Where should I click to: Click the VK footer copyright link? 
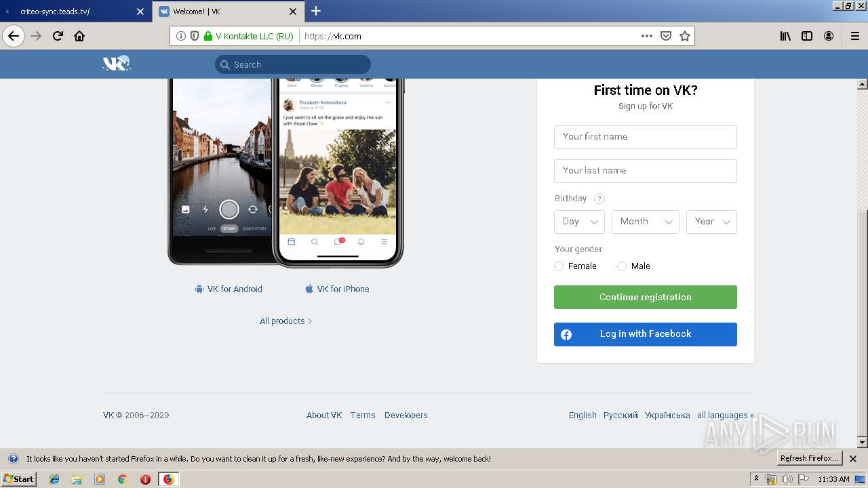point(108,415)
